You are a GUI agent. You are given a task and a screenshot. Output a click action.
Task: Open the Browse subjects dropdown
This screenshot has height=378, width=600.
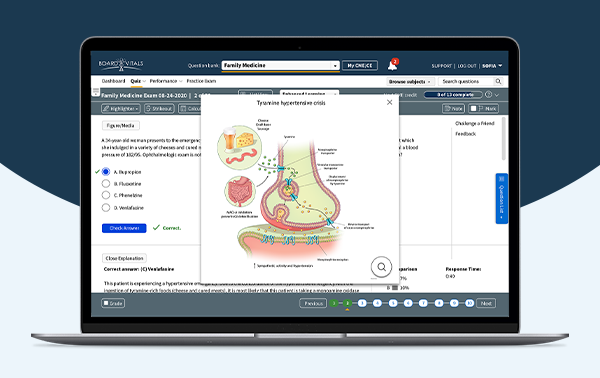pos(411,81)
